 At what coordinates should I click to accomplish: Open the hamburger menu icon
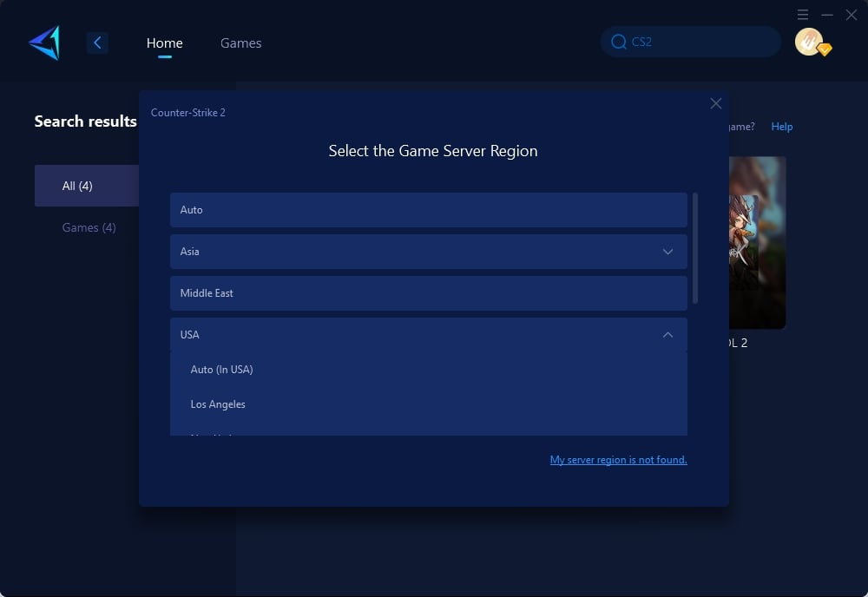803,15
